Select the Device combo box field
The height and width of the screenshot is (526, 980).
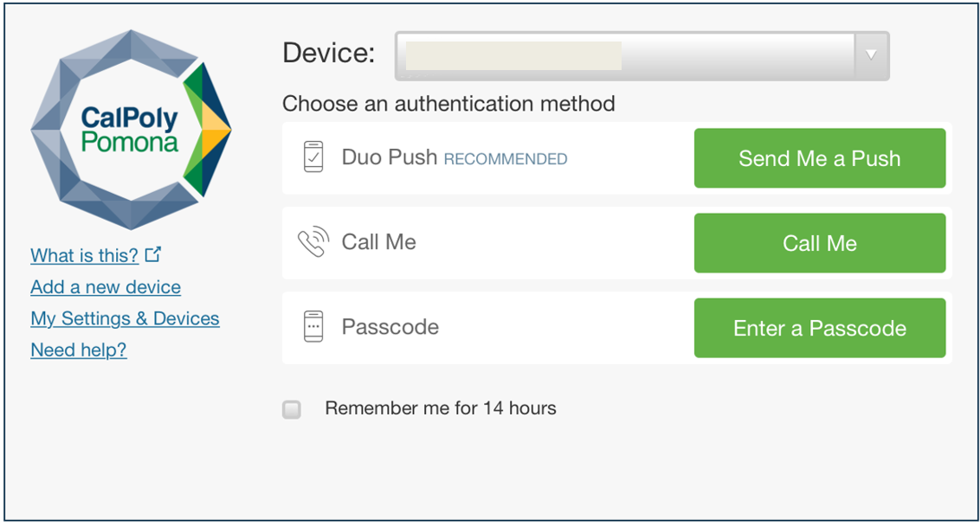coord(642,55)
